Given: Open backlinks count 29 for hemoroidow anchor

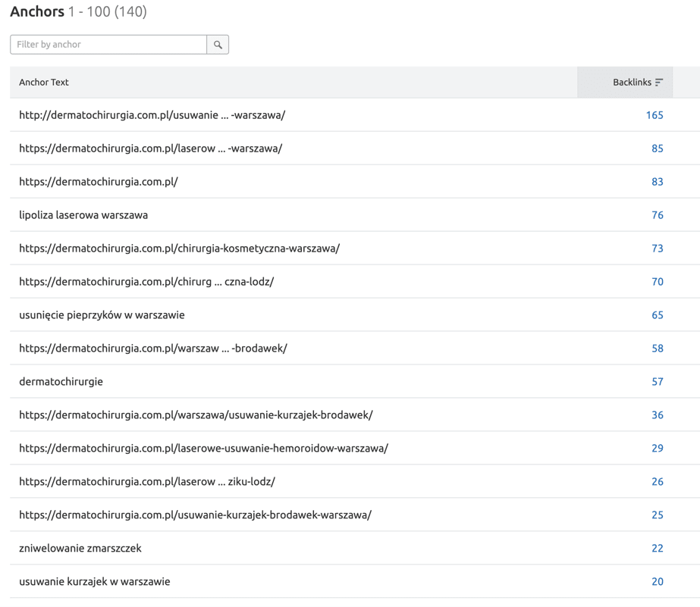Looking at the screenshot, I should (x=657, y=449).
